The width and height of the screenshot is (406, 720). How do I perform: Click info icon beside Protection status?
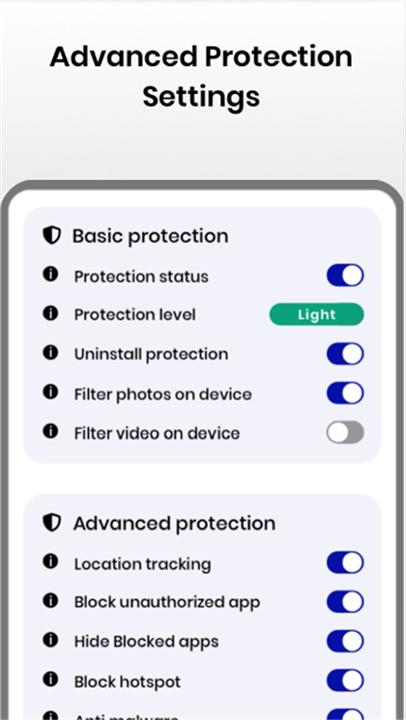(51, 274)
